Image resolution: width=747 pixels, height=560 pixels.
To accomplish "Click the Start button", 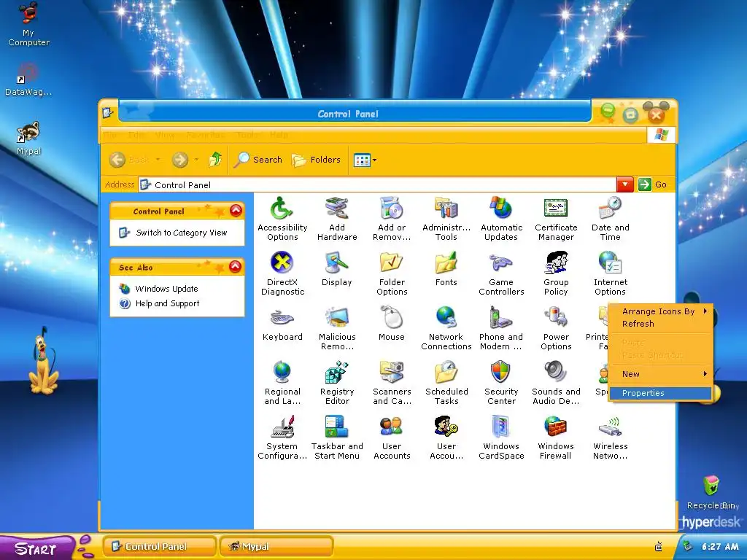I will (36, 548).
